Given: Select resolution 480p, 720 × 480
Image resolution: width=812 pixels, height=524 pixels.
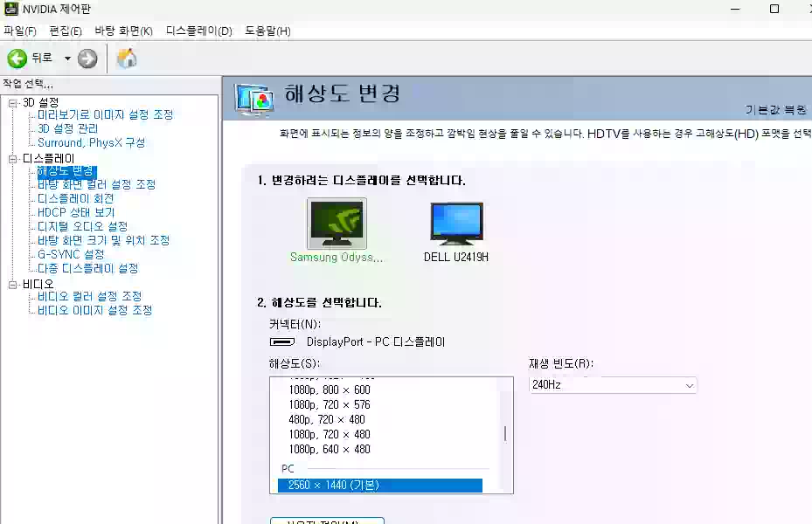Looking at the screenshot, I should tap(327, 419).
